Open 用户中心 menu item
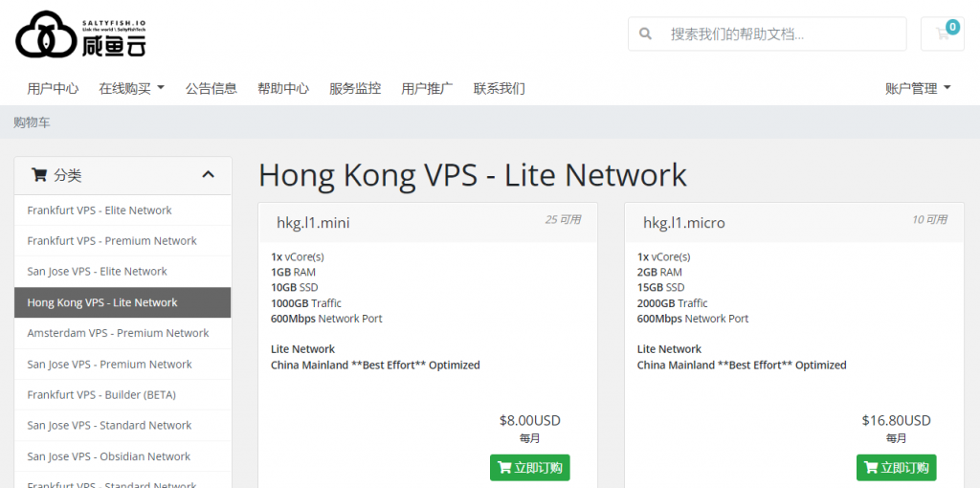Image resolution: width=980 pixels, height=488 pixels. (53, 88)
